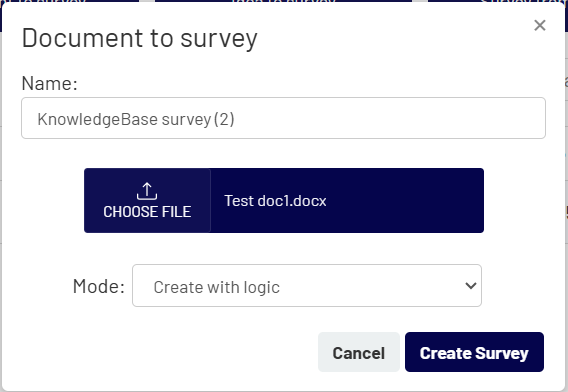Image resolution: width=568 pixels, height=392 pixels.
Task: Click KnowledgeBase survey (2) text in field
Action: pos(136,119)
